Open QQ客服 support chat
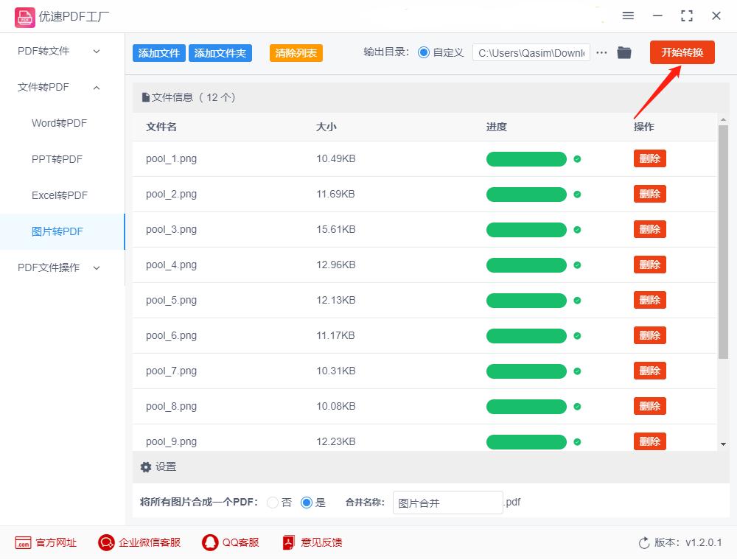The image size is (737, 560). 209,542
